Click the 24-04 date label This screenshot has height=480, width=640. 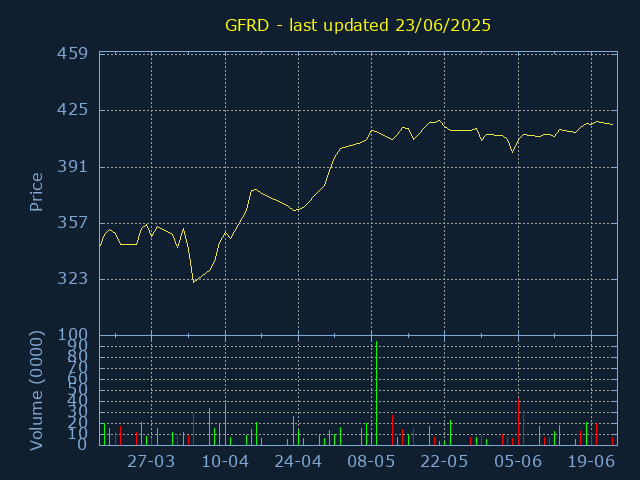coord(298,462)
